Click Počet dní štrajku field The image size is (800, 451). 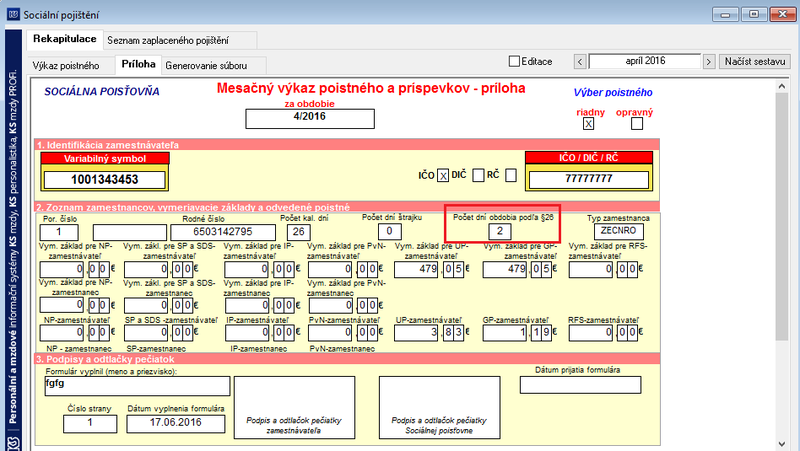click(389, 232)
